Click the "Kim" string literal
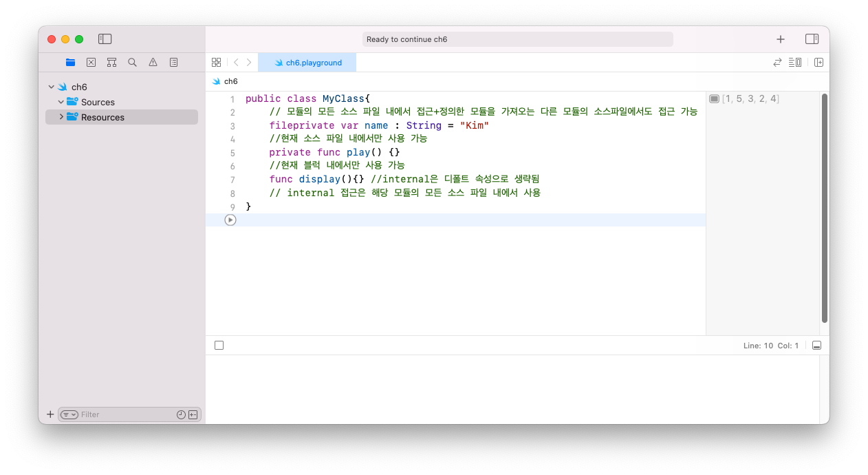Screen dimensions: 868x475 [x=475, y=126]
